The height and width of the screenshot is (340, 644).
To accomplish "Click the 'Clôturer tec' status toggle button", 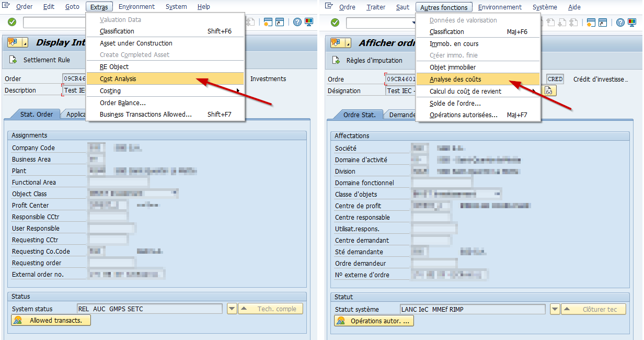I will tap(594, 309).
